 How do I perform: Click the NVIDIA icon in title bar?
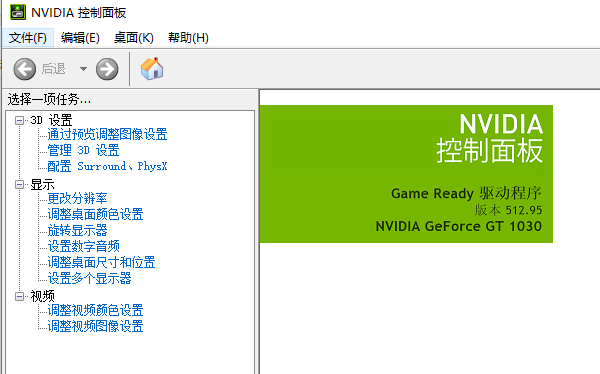[x=18, y=12]
